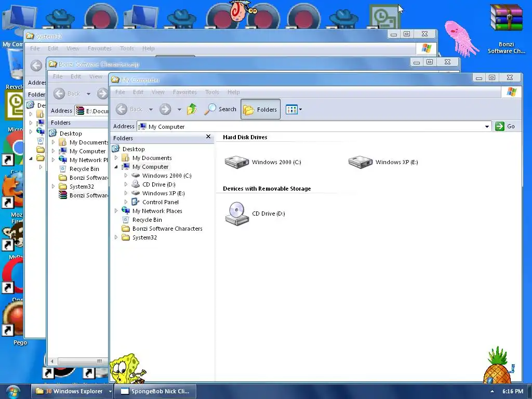Open the Pego desktop shortcut
532x399 pixels.
14,322
